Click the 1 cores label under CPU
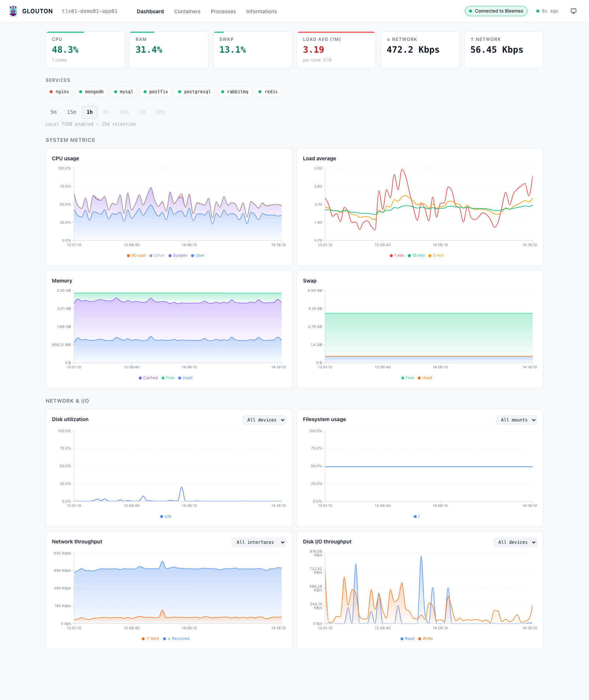Screen dimensions: 589x700 tap(59, 60)
